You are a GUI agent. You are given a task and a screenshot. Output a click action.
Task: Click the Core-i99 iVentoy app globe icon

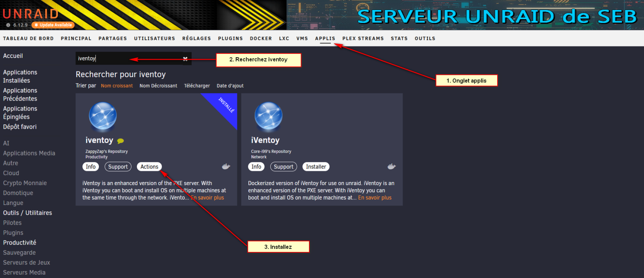268,116
